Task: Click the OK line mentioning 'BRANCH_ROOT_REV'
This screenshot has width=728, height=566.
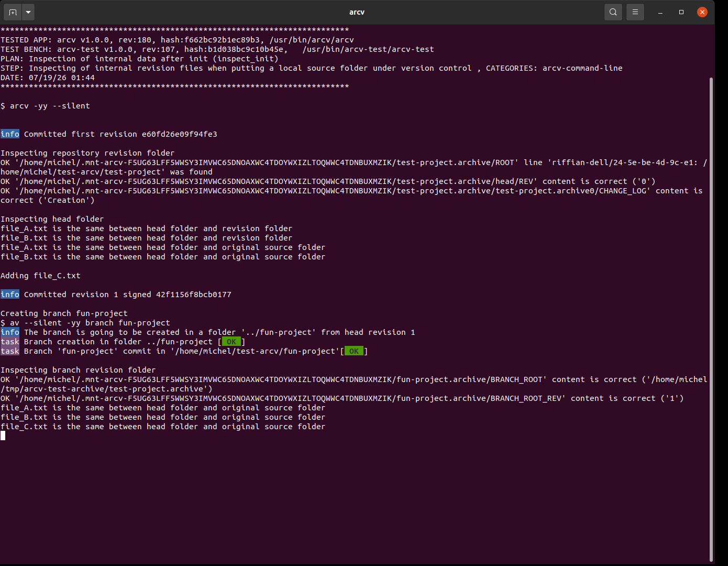Action: click(x=342, y=398)
